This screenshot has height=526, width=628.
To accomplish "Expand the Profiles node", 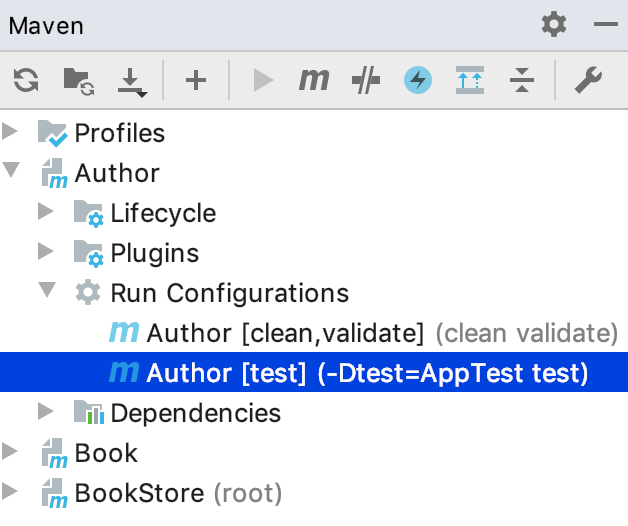I will pyautogui.click(x=11, y=133).
